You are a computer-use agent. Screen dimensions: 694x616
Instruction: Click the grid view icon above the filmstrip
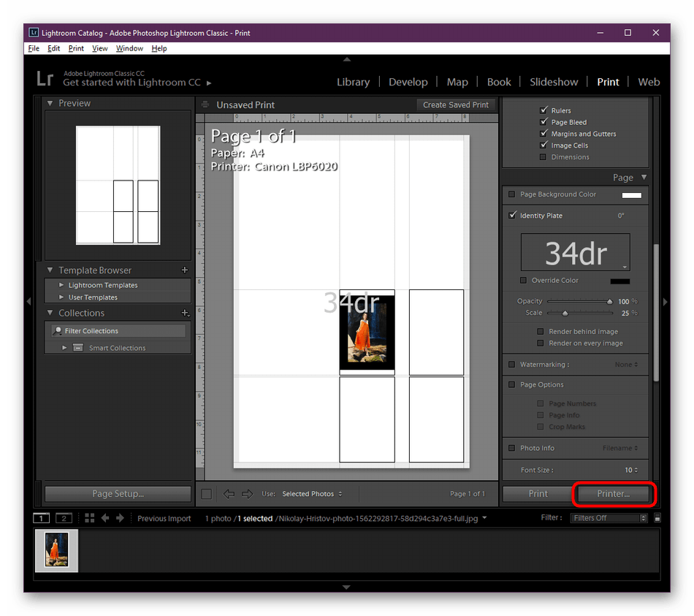89,518
